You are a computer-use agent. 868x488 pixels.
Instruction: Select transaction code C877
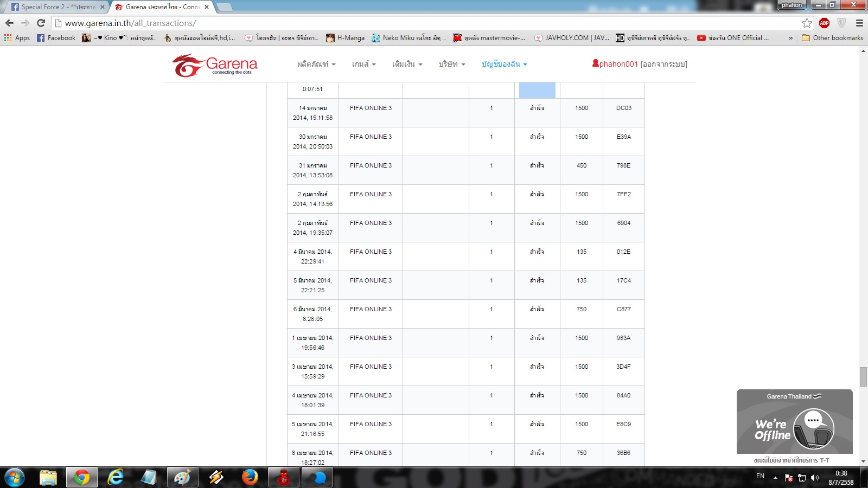[624, 309]
